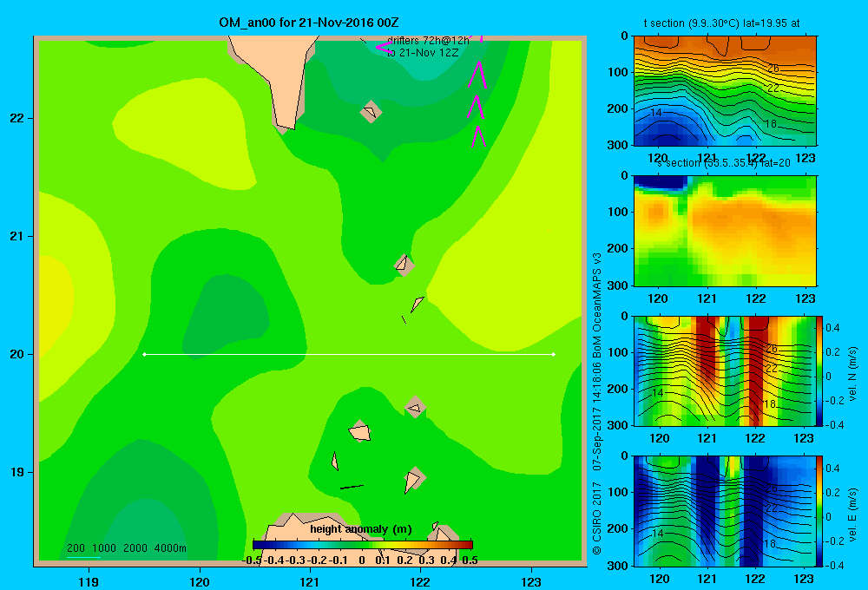Click the 'height anomaly (m)' label

click(x=361, y=529)
